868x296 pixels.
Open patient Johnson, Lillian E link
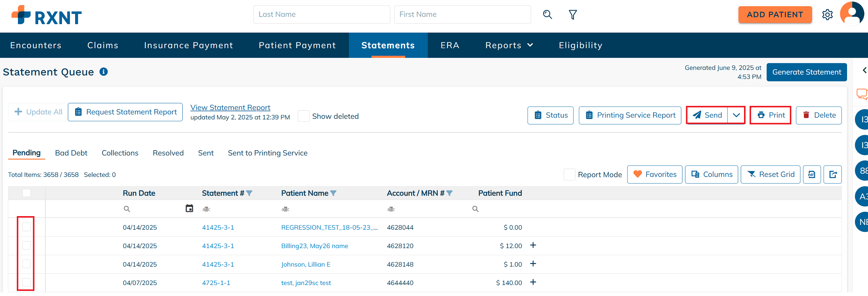pos(306,264)
